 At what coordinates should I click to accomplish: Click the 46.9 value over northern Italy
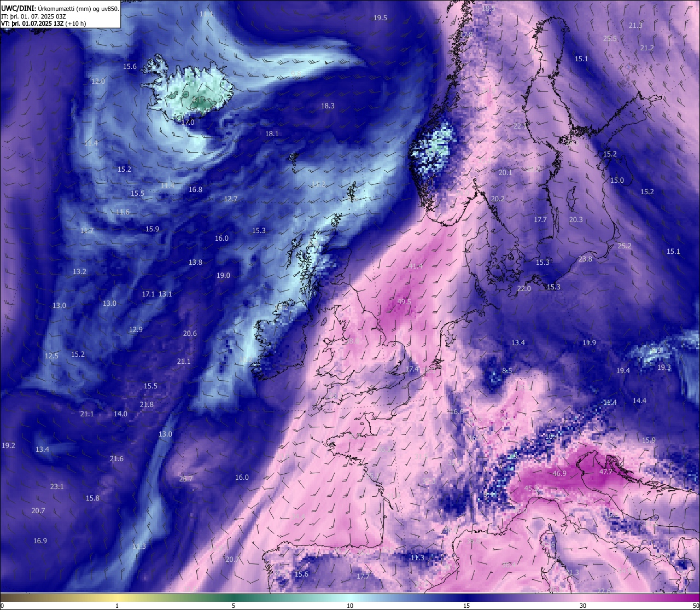(559, 473)
